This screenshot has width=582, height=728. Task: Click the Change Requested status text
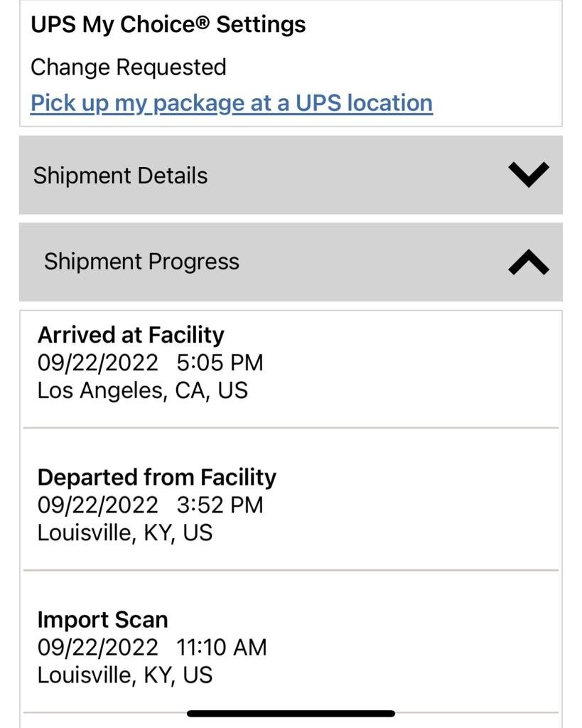[x=128, y=68]
